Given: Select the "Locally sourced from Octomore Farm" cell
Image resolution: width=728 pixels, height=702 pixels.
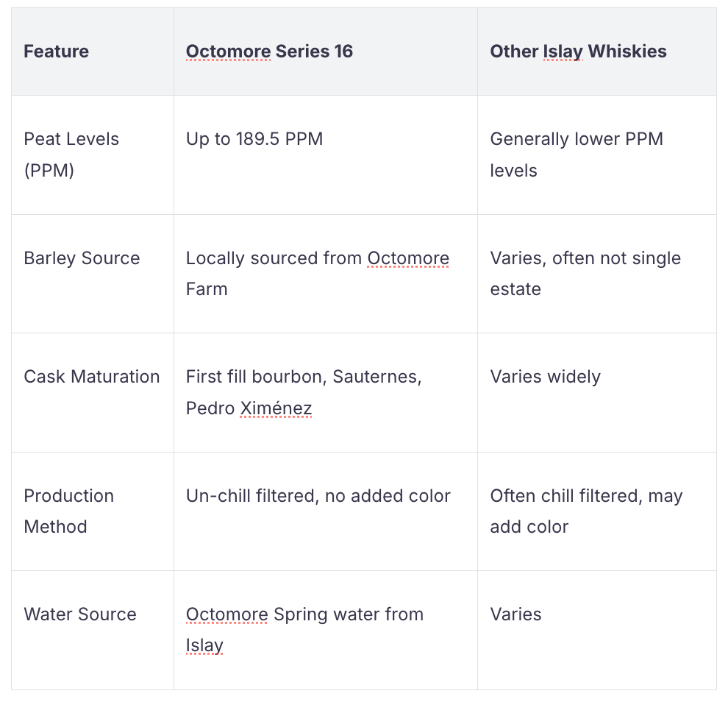Looking at the screenshot, I should [317, 273].
